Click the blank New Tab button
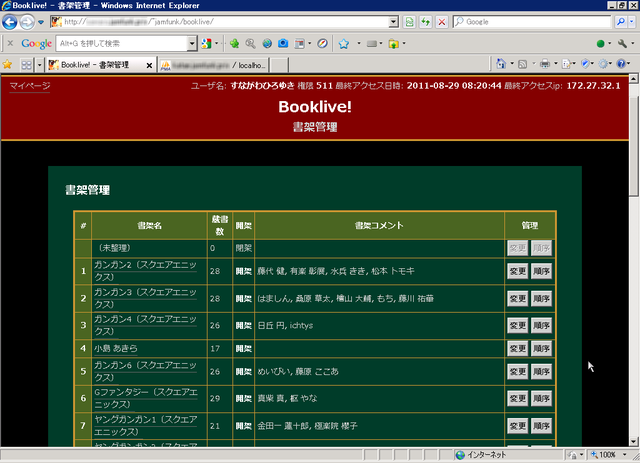 [x=279, y=65]
